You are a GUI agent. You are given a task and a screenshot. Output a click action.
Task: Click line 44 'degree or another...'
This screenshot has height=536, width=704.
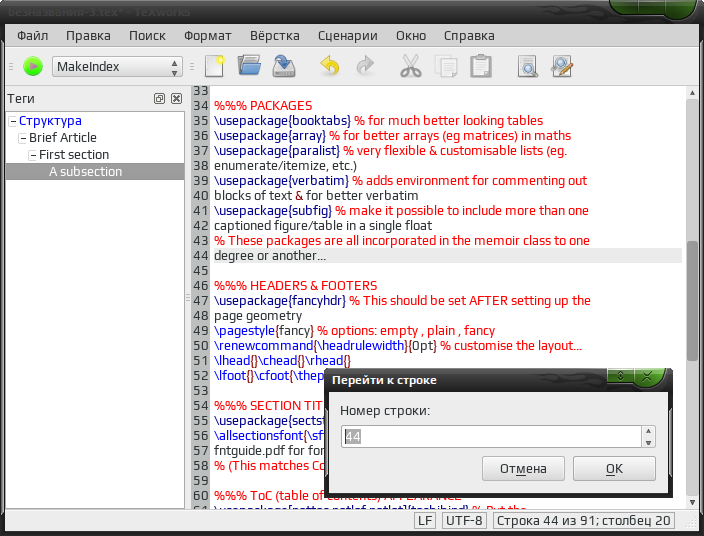coord(270,256)
